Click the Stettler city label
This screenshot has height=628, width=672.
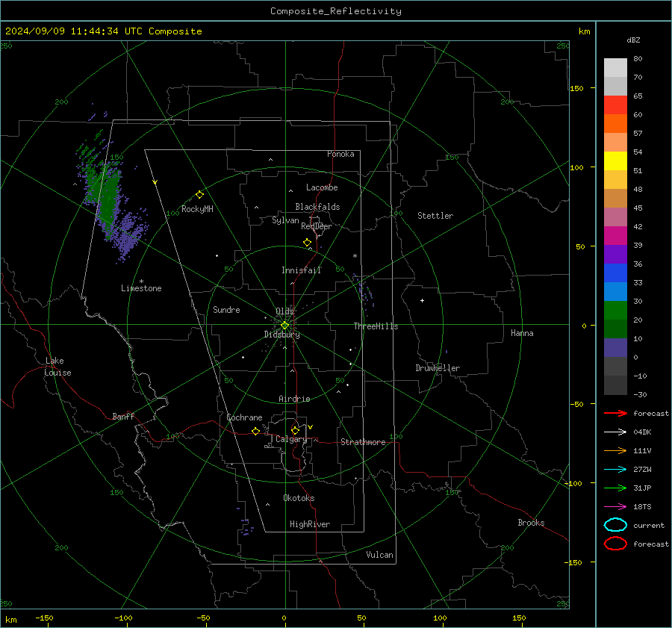click(x=435, y=216)
